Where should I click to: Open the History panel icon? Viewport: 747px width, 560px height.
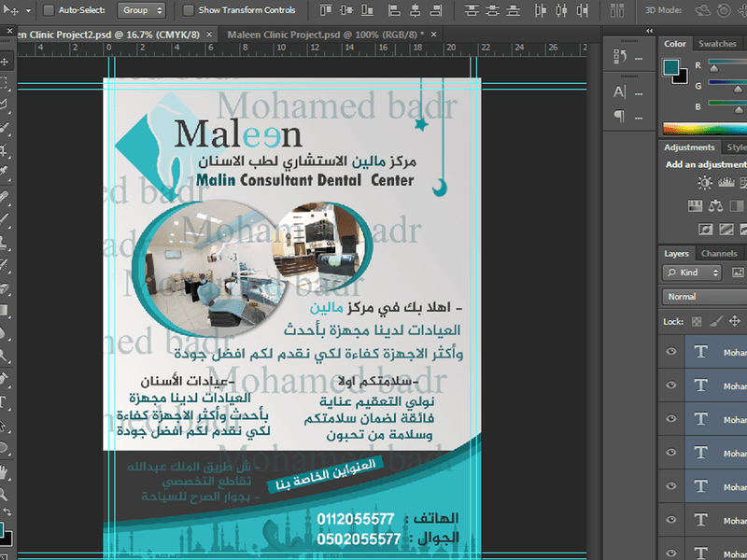[x=620, y=56]
